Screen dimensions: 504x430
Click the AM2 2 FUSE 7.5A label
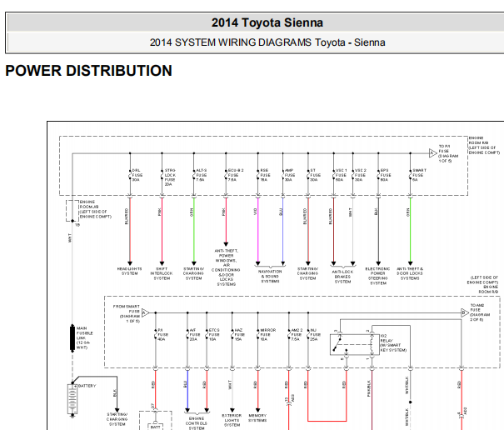(x=297, y=335)
